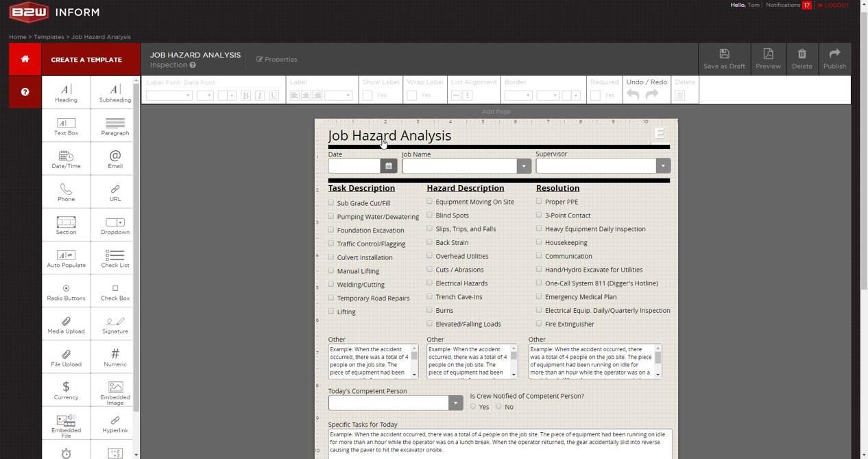Preview the template

pos(768,59)
